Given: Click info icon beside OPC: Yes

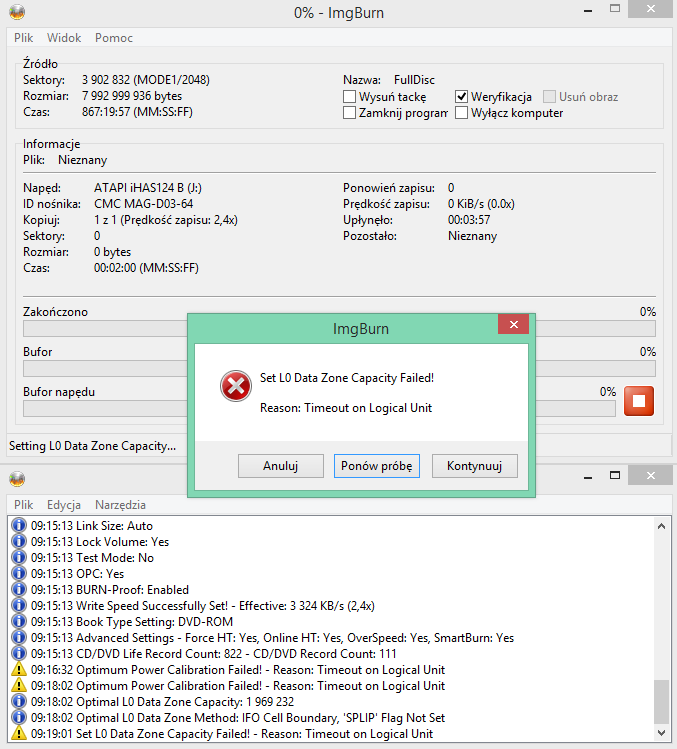Looking at the screenshot, I should tap(19, 574).
